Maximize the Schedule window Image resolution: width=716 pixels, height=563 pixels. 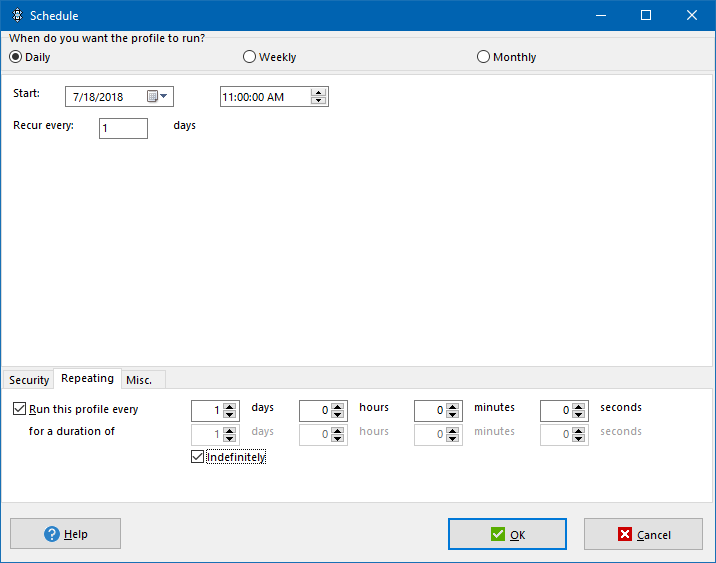pos(646,15)
